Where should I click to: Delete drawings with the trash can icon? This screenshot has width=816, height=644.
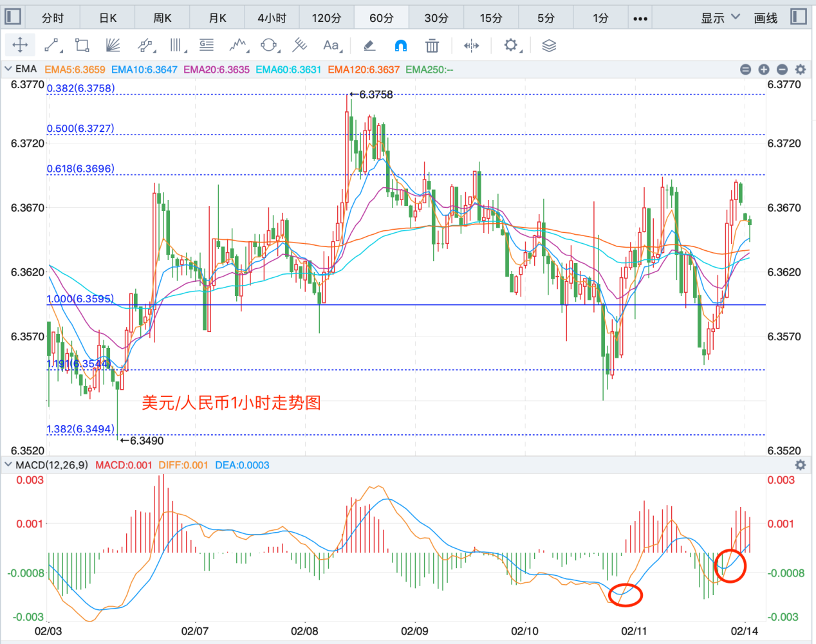(x=432, y=45)
